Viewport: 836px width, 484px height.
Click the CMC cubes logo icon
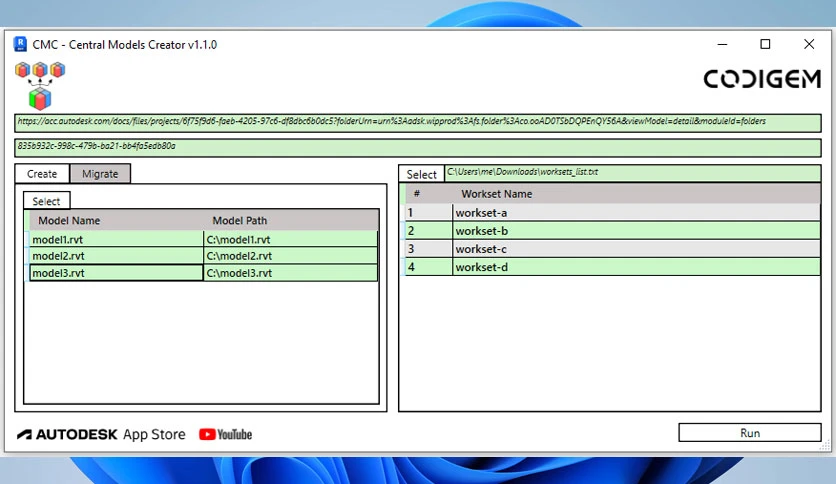tap(40, 85)
